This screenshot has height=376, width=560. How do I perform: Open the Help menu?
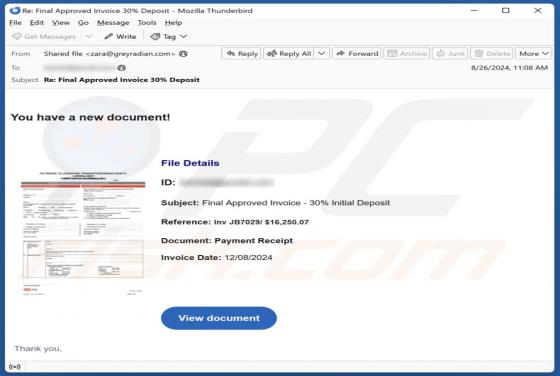[173, 23]
